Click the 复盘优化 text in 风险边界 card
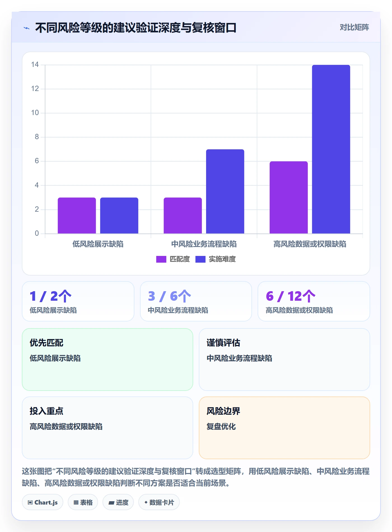Viewport: 392px width, 532px height. click(x=221, y=426)
